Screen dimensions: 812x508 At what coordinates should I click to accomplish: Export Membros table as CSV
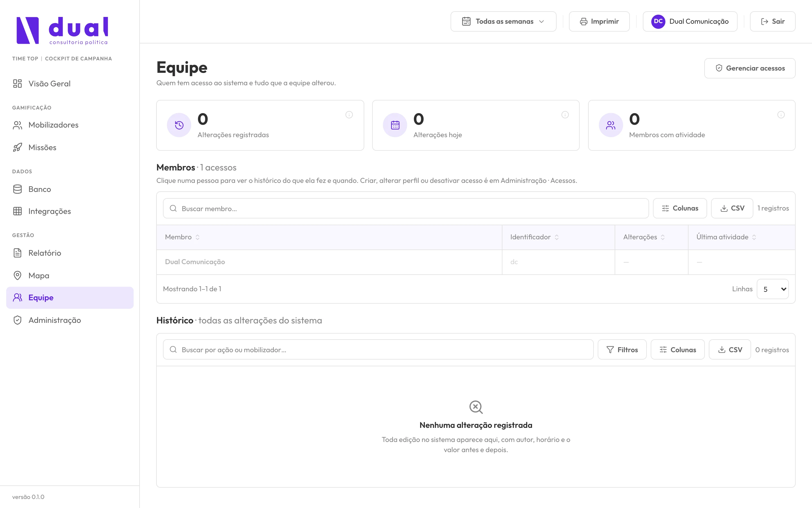(732, 208)
